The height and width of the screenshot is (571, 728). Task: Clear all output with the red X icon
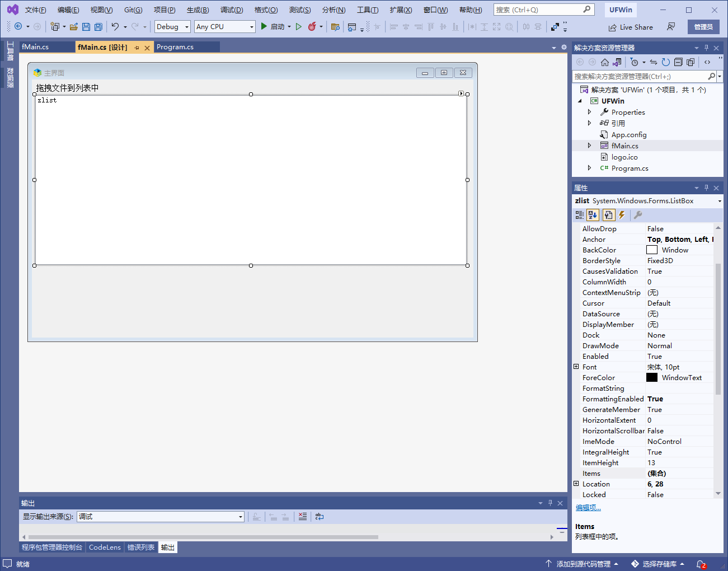(x=303, y=517)
